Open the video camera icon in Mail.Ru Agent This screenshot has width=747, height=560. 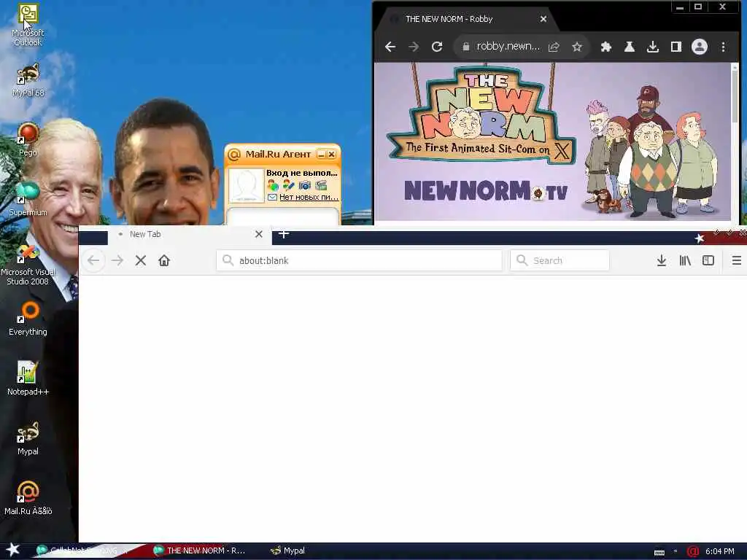pyautogui.click(x=321, y=185)
